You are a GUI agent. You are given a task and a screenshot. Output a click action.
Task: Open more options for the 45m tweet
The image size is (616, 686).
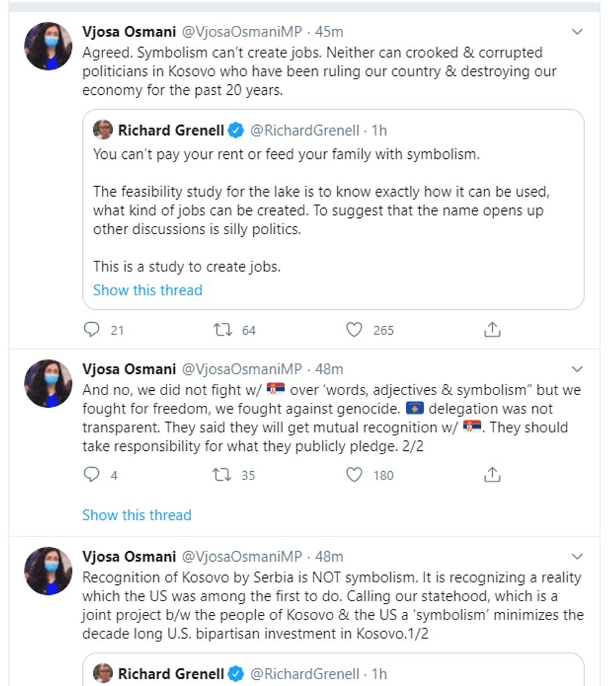click(576, 32)
